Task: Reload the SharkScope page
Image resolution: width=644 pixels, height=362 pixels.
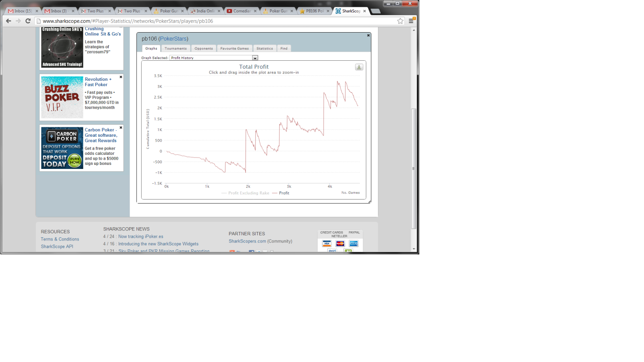Action: tap(28, 21)
